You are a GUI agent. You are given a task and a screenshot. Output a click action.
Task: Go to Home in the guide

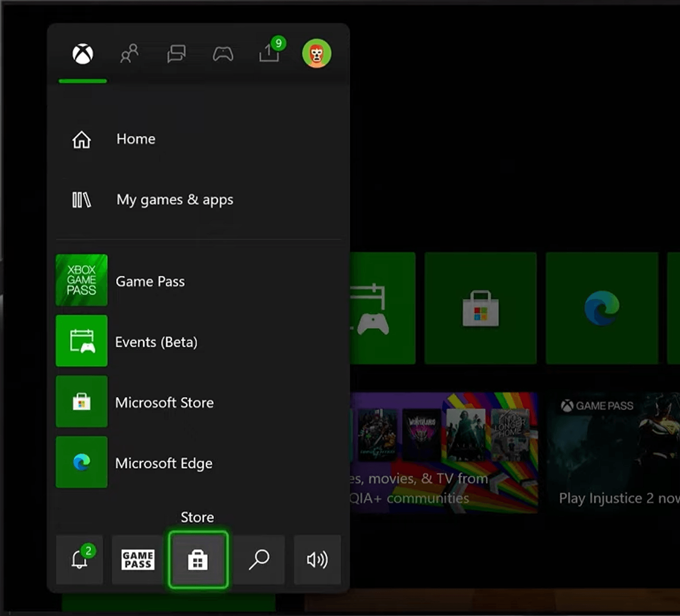tap(135, 139)
